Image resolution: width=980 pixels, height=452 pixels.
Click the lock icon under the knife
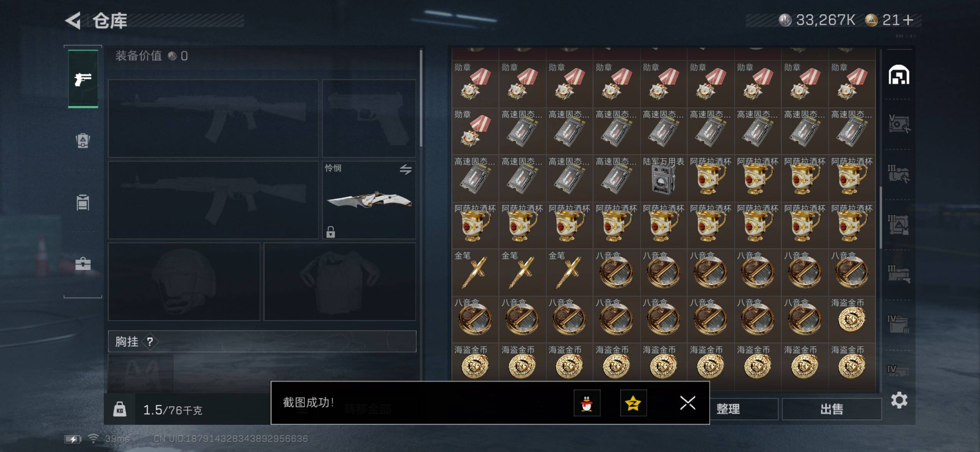pyautogui.click(x=331, y=232)
